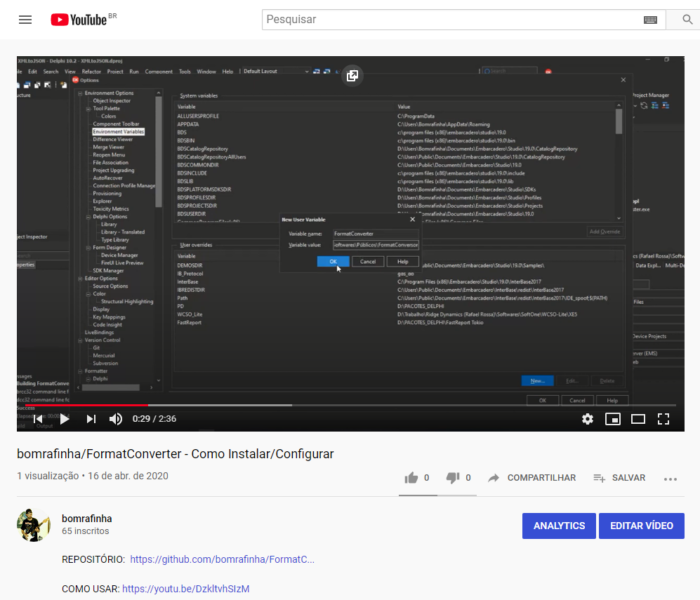Save the video with SALVAR
The height and width of the screenshot is (600, 700).
(x=619, y=478)
